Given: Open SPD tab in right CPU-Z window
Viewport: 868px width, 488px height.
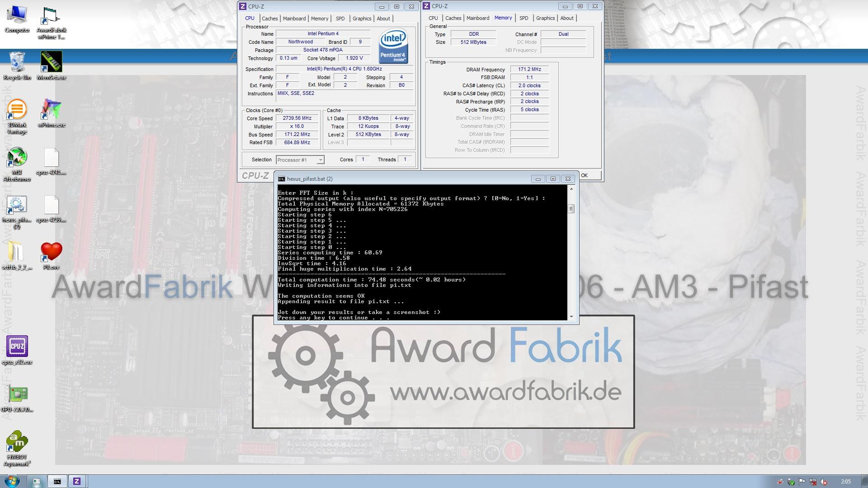Looking at the screenshot, I should click(x=524, y=18).
